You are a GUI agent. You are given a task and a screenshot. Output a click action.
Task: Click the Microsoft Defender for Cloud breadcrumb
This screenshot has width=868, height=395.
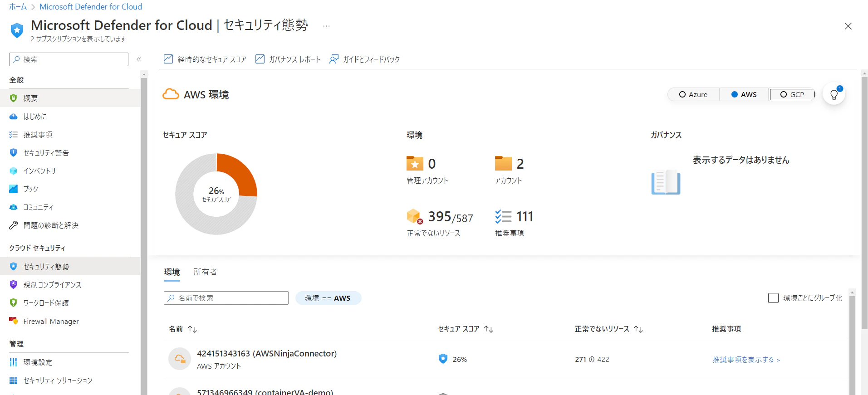click(91, 7)
